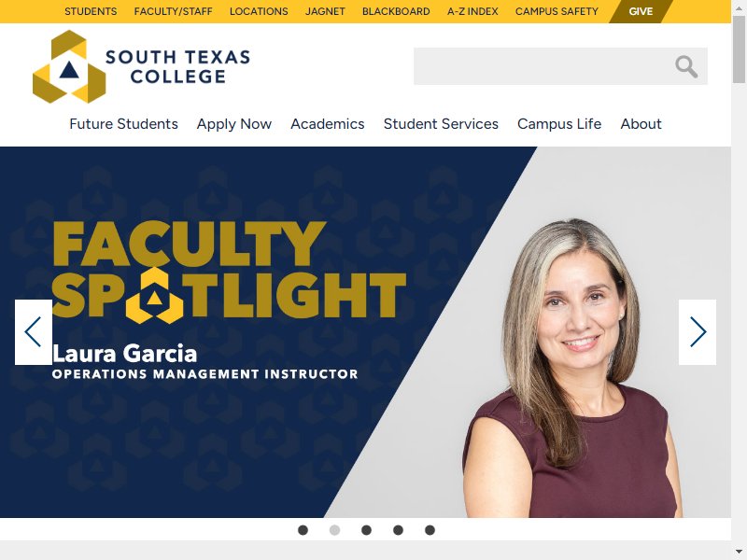747x560 pixels.
Task: Expand the Academics navigation menu
Action: coord(328,124)
